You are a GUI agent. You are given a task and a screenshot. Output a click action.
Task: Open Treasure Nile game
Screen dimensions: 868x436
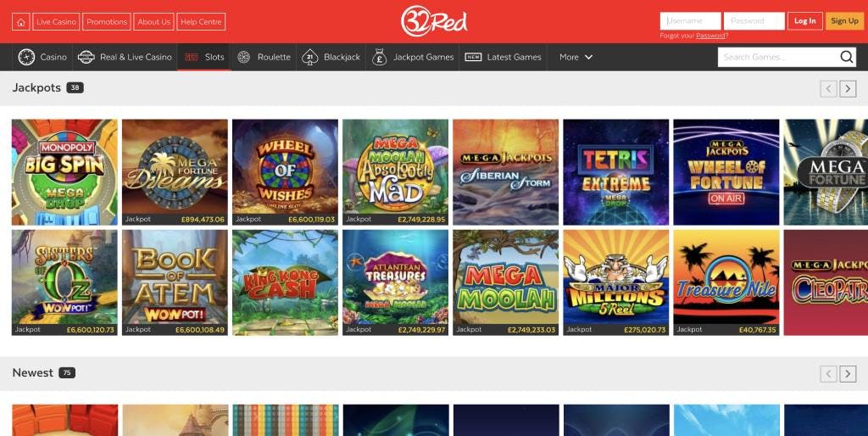pos(726,282)
